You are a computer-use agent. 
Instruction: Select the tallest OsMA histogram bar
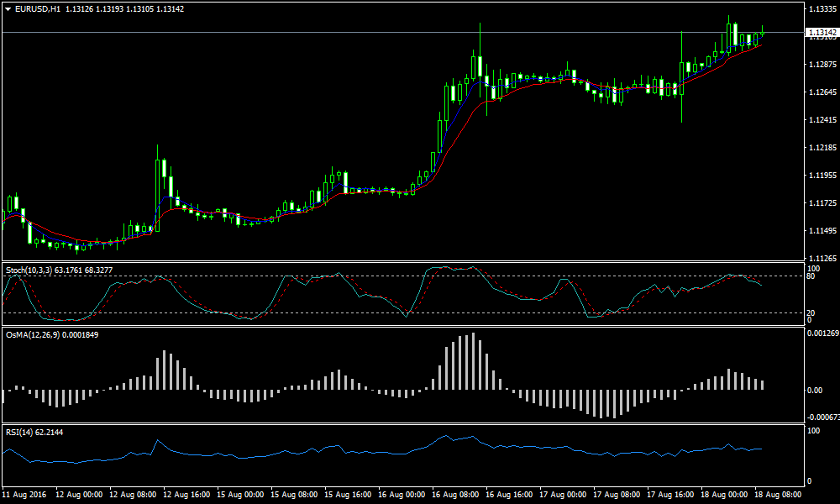coord(473,361)
